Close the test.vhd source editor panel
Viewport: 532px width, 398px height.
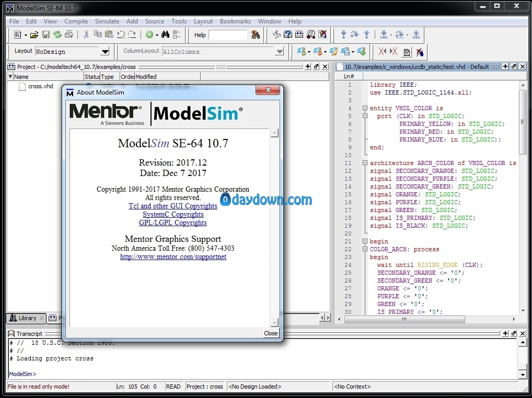(523, 66)
